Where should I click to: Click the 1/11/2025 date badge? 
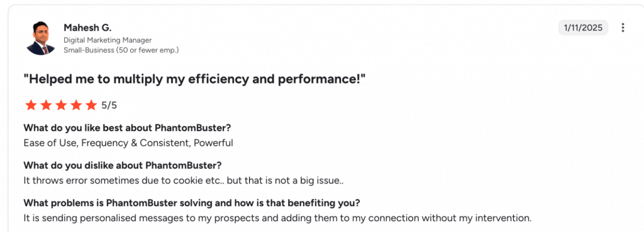[x=583, y=28]
